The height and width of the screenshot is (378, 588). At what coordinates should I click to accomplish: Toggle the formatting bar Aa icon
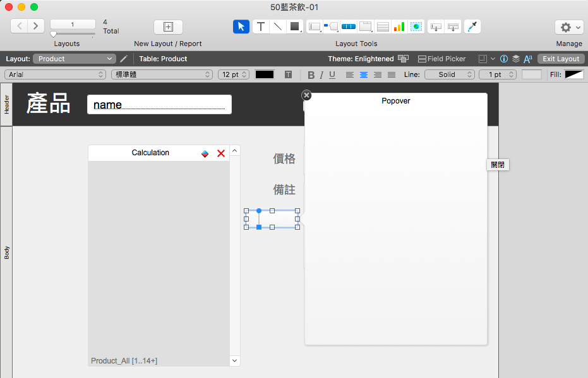coord(528,59)
